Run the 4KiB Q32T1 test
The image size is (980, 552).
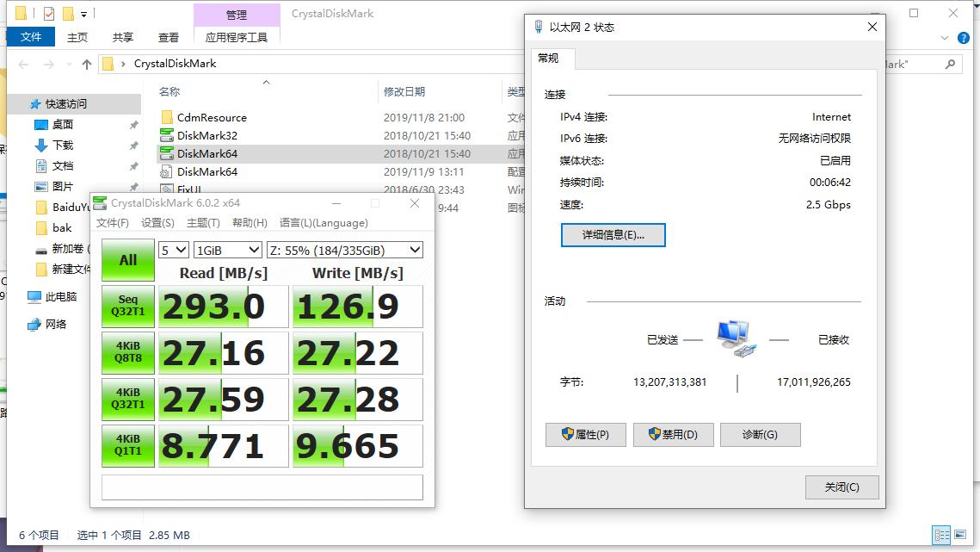[x=127, y=399]
